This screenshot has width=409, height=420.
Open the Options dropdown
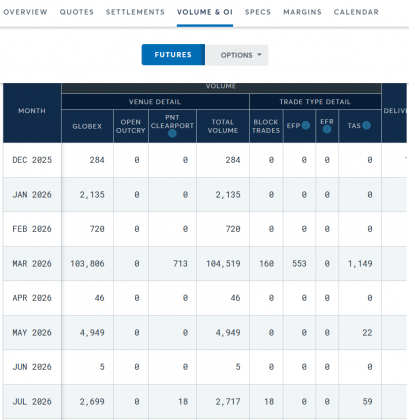pos(237,55)
